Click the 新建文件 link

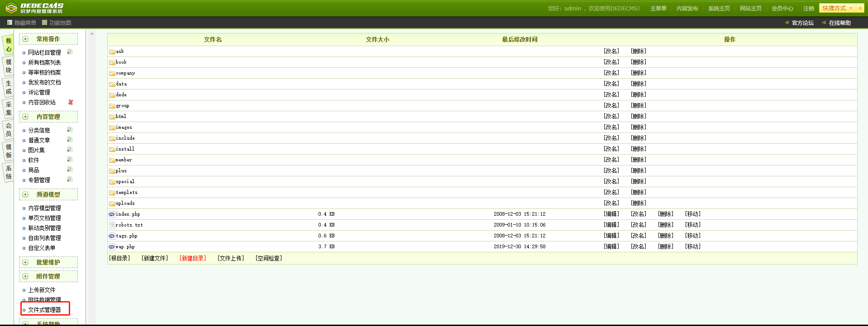point(155,258)
